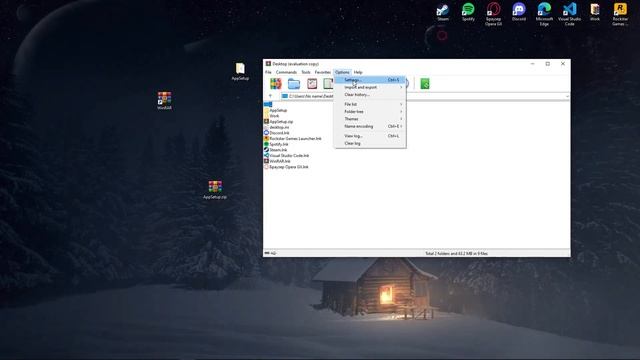This screenshot has height=360, width=640.
Task: Expand the Import and export submenu
Action: [x=370, y=87]
